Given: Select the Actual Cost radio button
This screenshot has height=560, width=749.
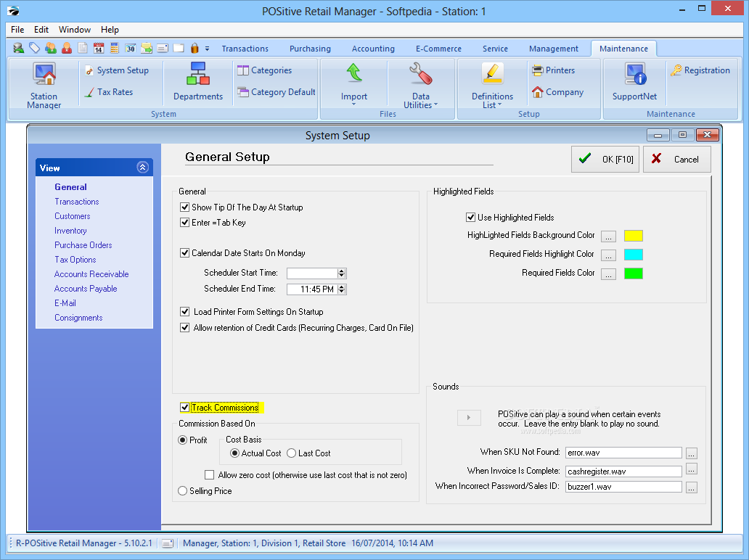Looking at the screenshot, I should coord(234,453).
